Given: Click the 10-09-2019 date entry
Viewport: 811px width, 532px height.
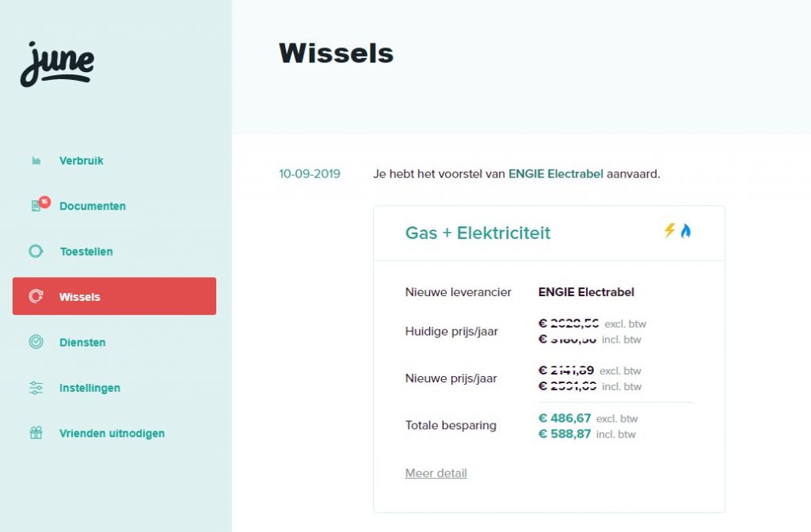Looking at the screenshot, I should tap(310, 173).
